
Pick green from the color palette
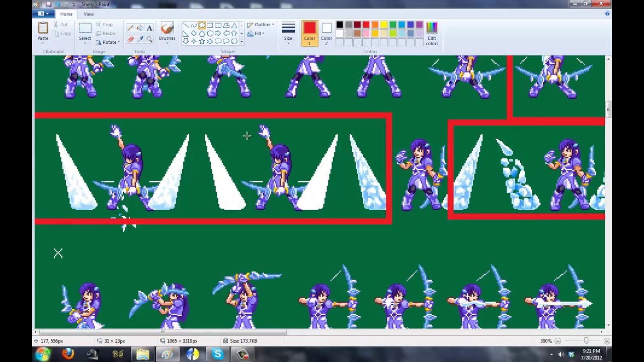tap(393, 25)
